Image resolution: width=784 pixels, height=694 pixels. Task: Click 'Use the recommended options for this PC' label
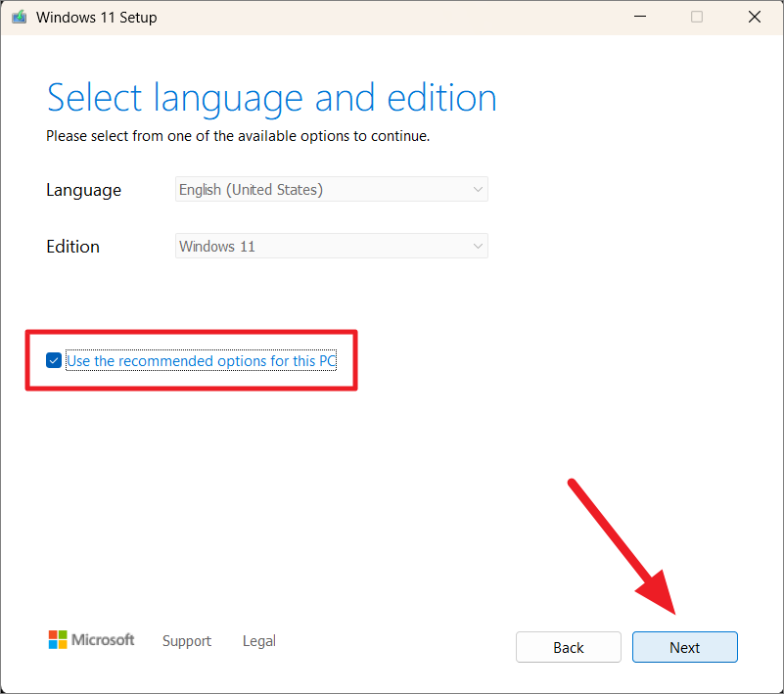202,361
